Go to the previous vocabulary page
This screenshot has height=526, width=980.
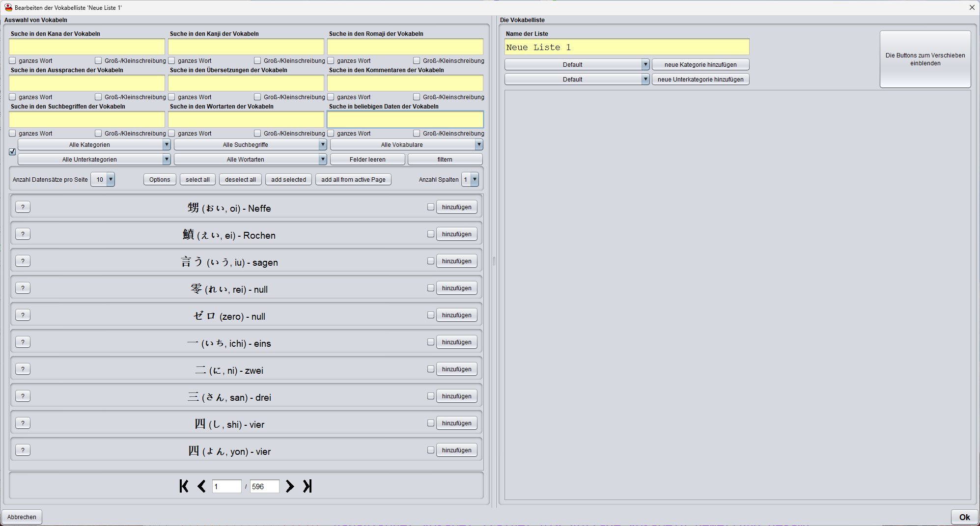(201, 486)
